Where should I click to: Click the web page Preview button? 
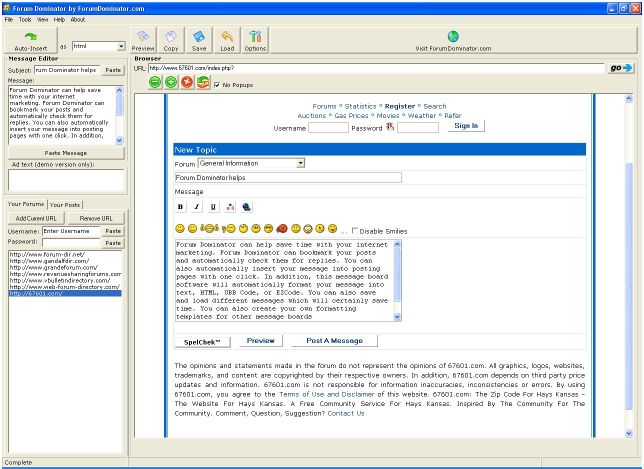point(260,340)
